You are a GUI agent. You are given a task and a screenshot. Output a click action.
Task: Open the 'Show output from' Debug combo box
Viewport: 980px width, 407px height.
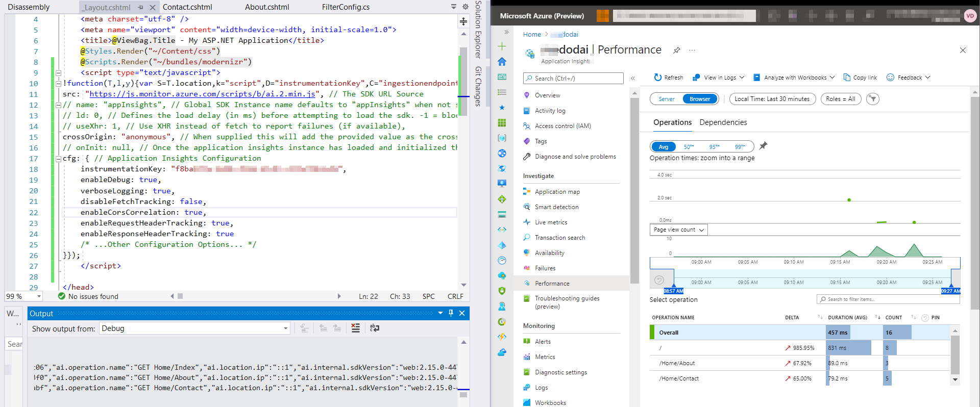pos(195,328)
